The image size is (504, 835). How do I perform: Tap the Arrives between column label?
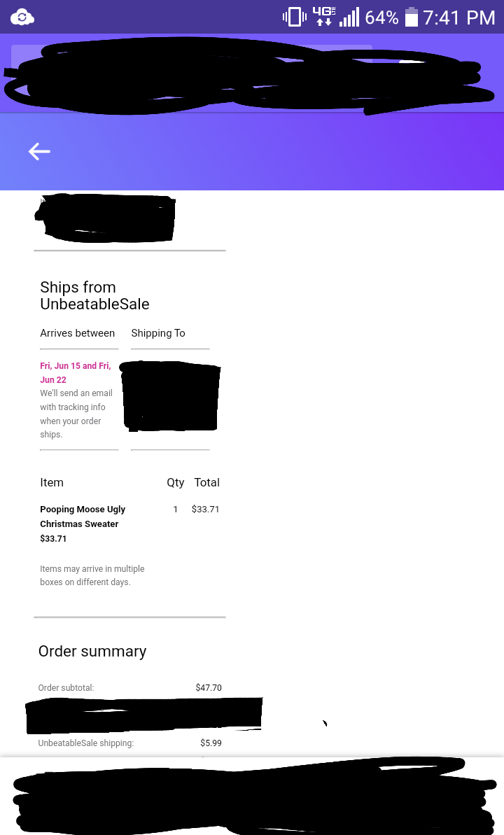coord(77,333)
